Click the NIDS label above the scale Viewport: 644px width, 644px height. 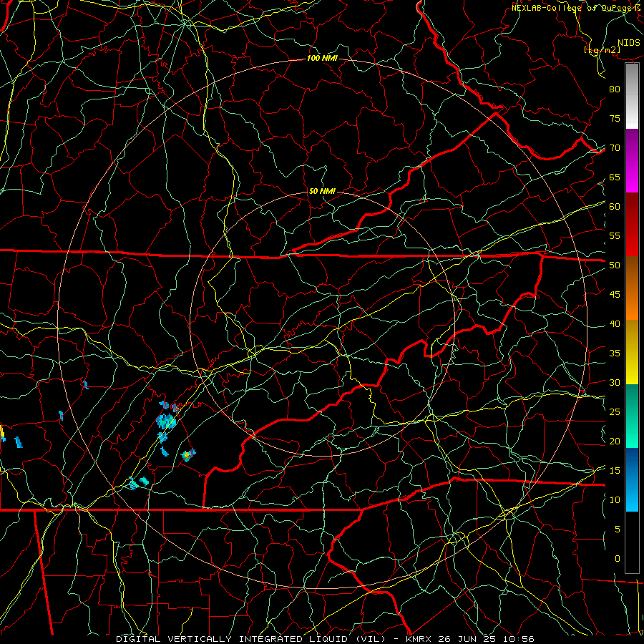coord(628,43)
